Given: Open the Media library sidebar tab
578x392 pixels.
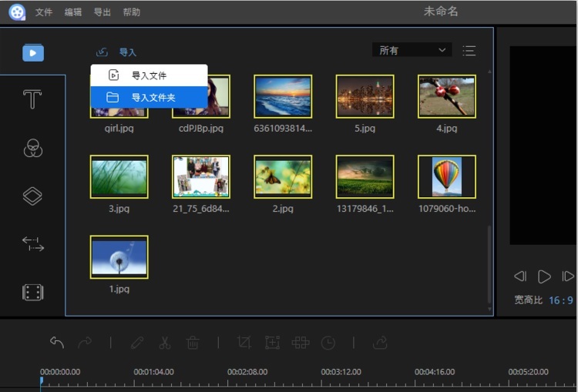Looking at the screenshot, I should (32, 53).
